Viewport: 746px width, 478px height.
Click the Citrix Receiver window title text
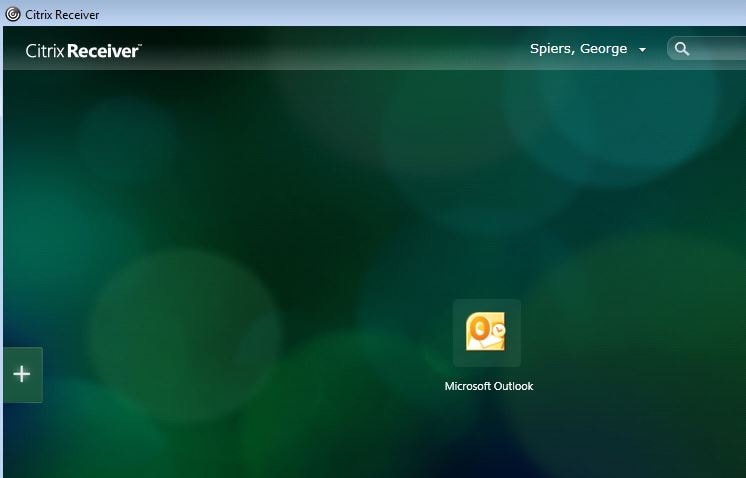[62, 15]
